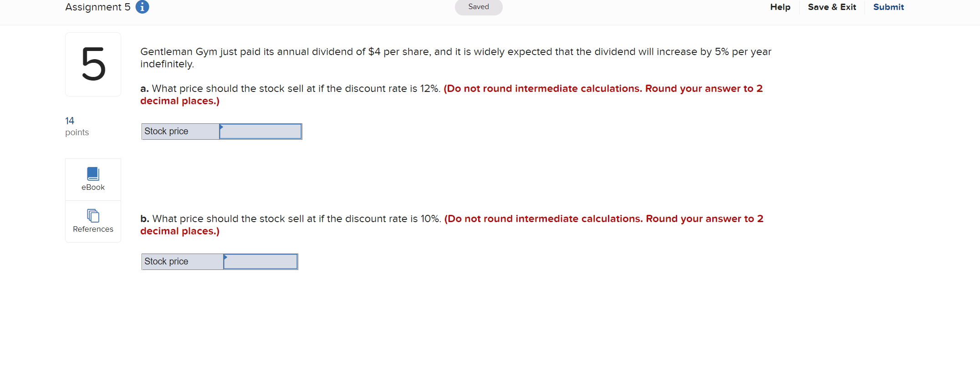Open the Help menu
The height and width of the screenshot is (381, 980).
(x=780, y=7)
